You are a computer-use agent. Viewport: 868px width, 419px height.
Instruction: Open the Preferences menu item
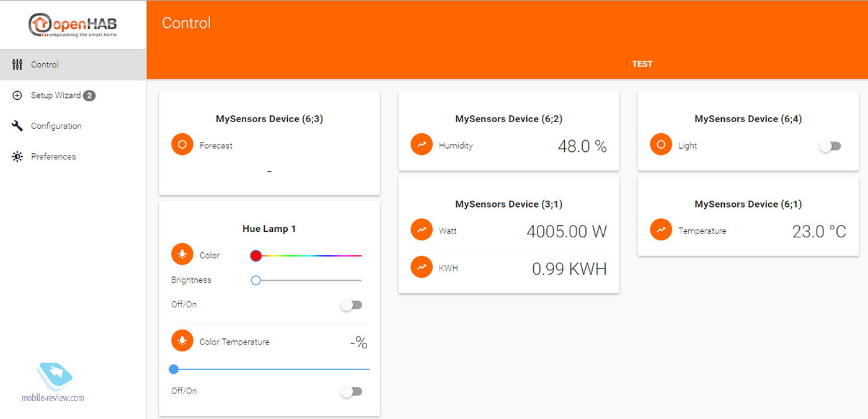click(x=73, y=157)
